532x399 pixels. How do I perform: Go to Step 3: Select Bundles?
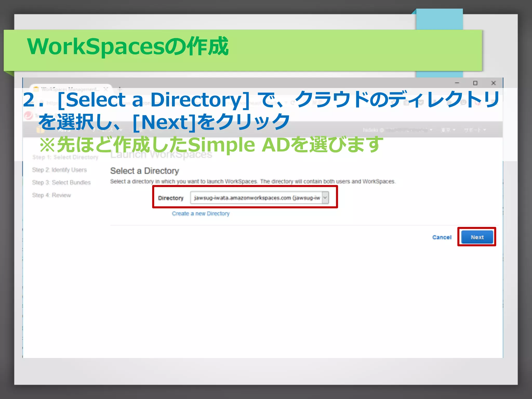(x=61, y=182)
